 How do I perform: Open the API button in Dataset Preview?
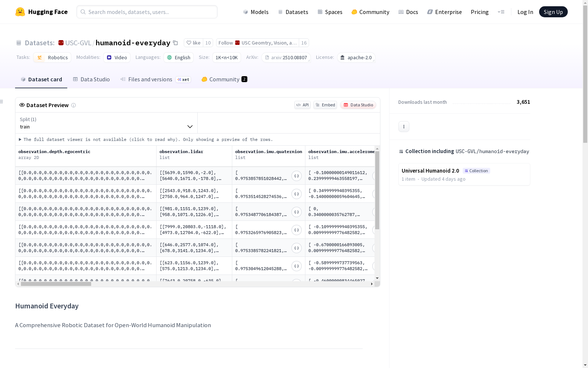(x=302, y=105)
